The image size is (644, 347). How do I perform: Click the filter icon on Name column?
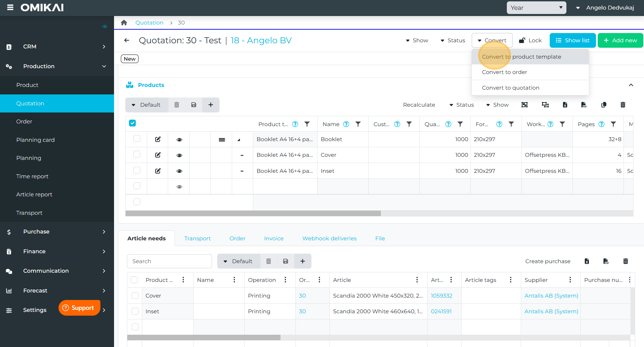358,124
